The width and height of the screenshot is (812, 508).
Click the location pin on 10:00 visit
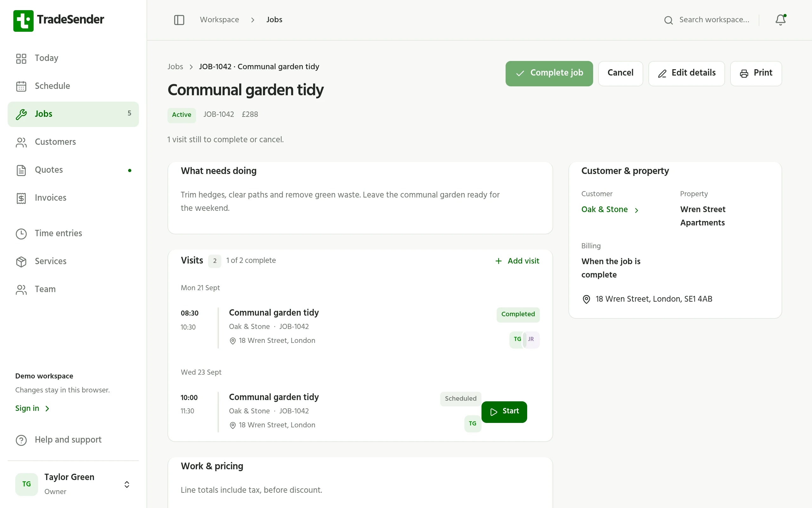pos(232,425)
